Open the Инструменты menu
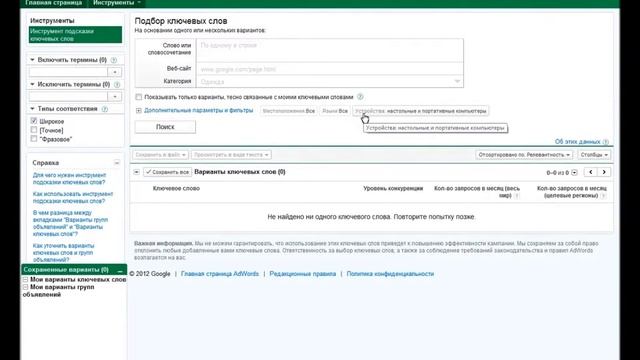The width and height of the screenshot is (640, 360). pos(116,3)
